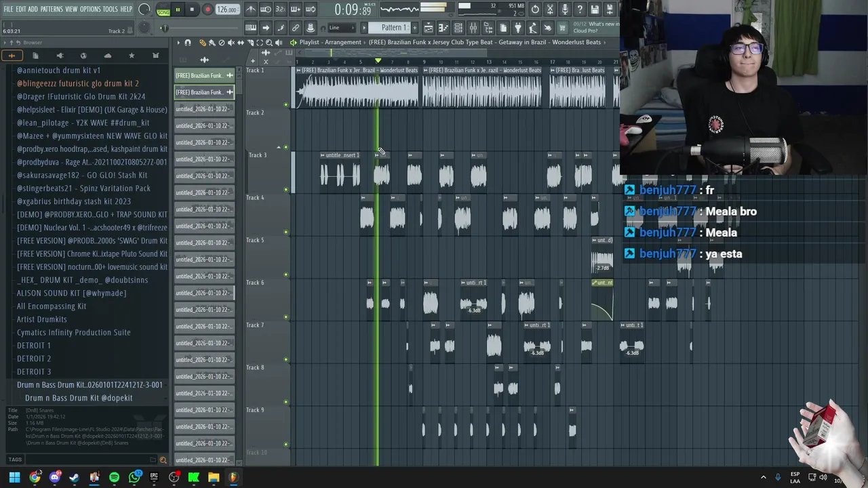Open pattern options arrow left of Pattern 1
The image size is (868, 488).
pos(364,28)
